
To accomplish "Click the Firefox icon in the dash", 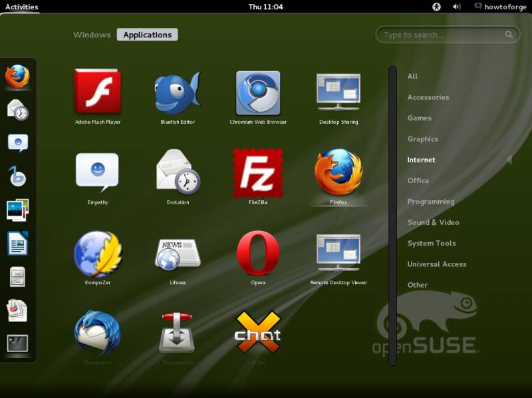I will [x=17, y=77].
